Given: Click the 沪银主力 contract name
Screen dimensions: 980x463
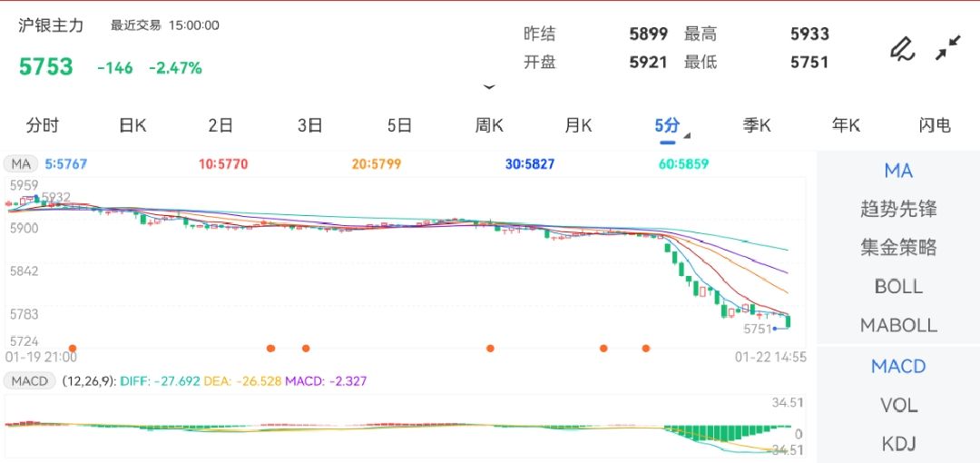Looking at the screenshot, I should point(51,25).
